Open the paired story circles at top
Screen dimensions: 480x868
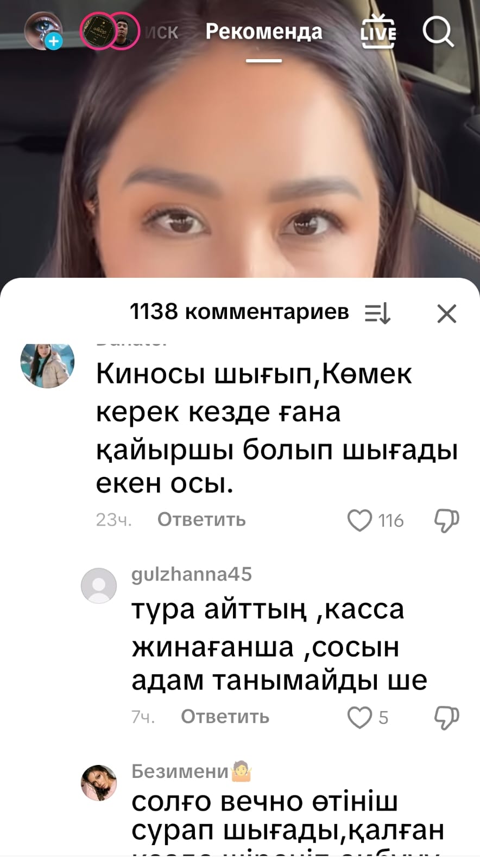tap(110, 31)
